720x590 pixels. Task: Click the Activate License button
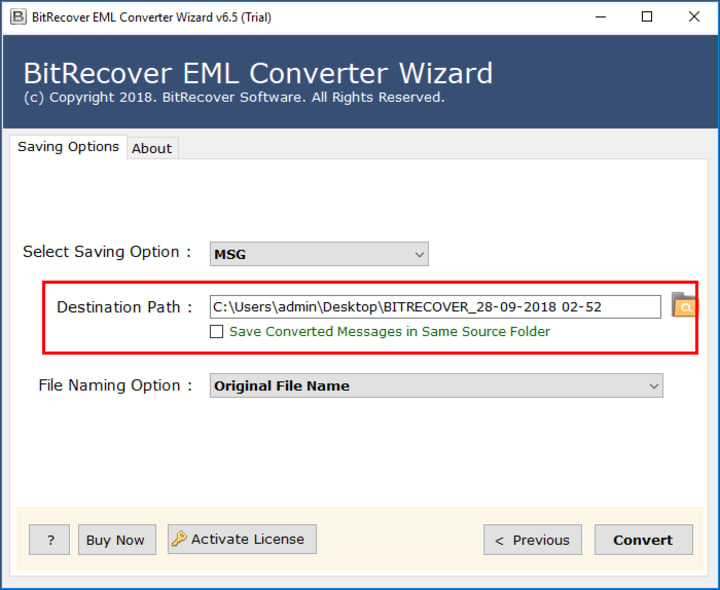[x=242, y=539]
